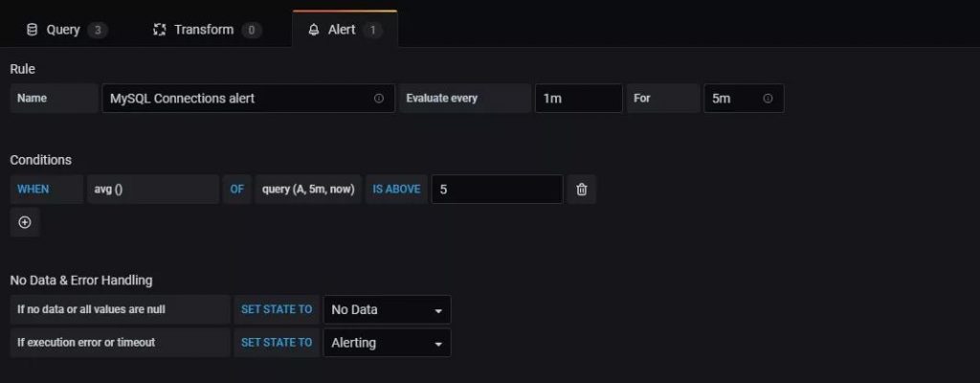Screen dimensions: 980x383
Task: Change the IS ABOVE evaluator type
Action: click(396, 189)
